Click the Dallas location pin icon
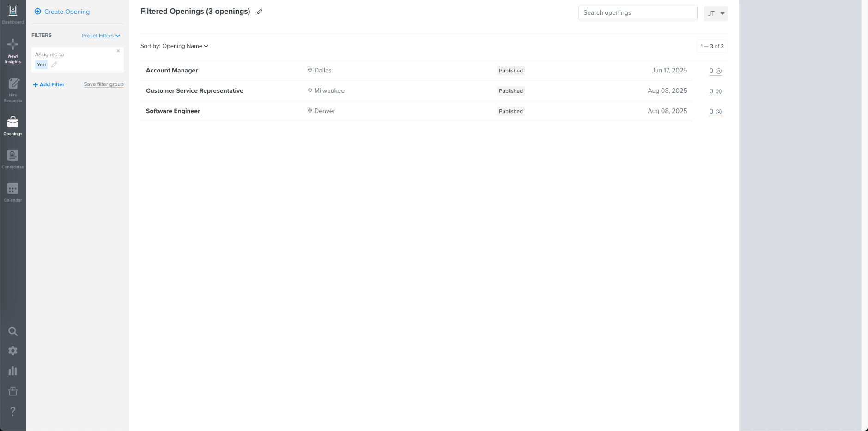This screenshot has width=868, height=431. pyautogui.click(x=310, y=70)
